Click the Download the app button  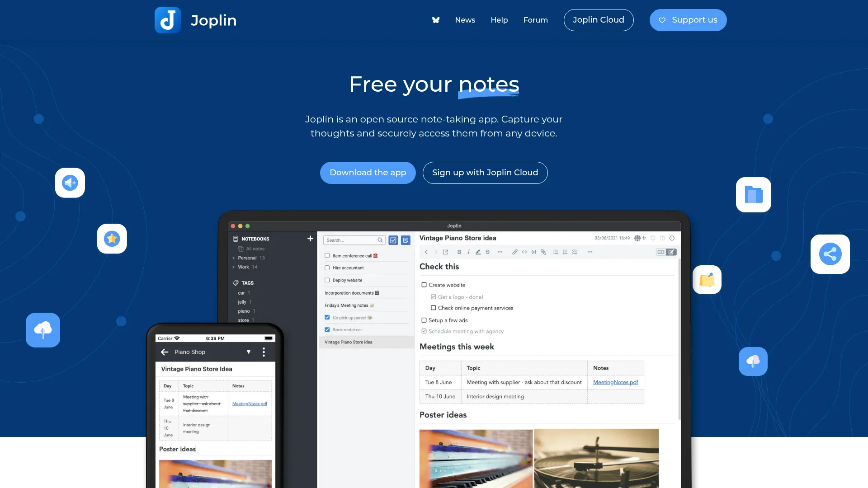tap(368, 173)
